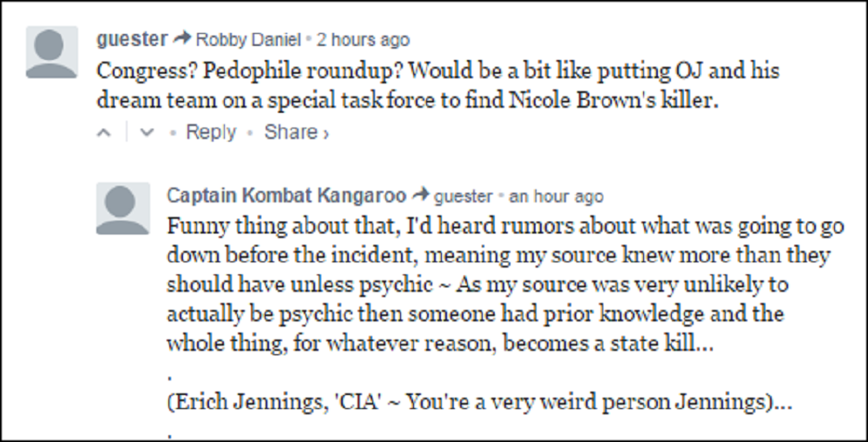This screenshot has width=868, height=442.
Task: Click the 'an hour ago' timestamp
Action: (556, 196)
